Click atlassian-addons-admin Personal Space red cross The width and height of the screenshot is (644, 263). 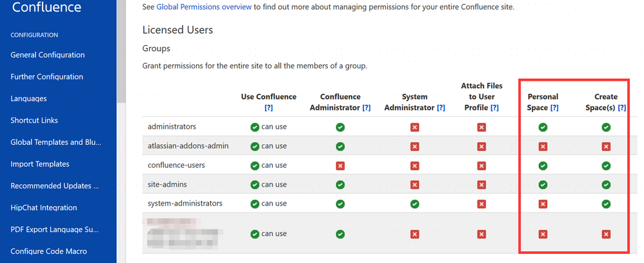pos(543,146)
